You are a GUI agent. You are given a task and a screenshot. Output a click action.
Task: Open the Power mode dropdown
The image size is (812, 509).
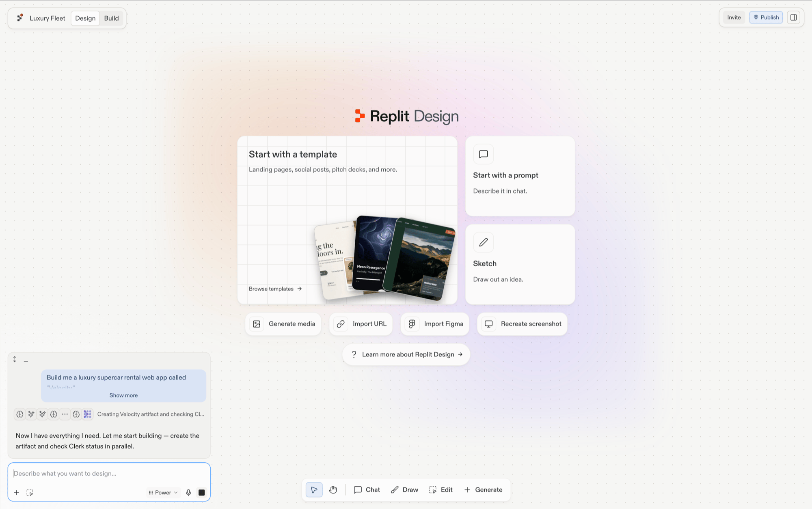[x=163, y=493]
